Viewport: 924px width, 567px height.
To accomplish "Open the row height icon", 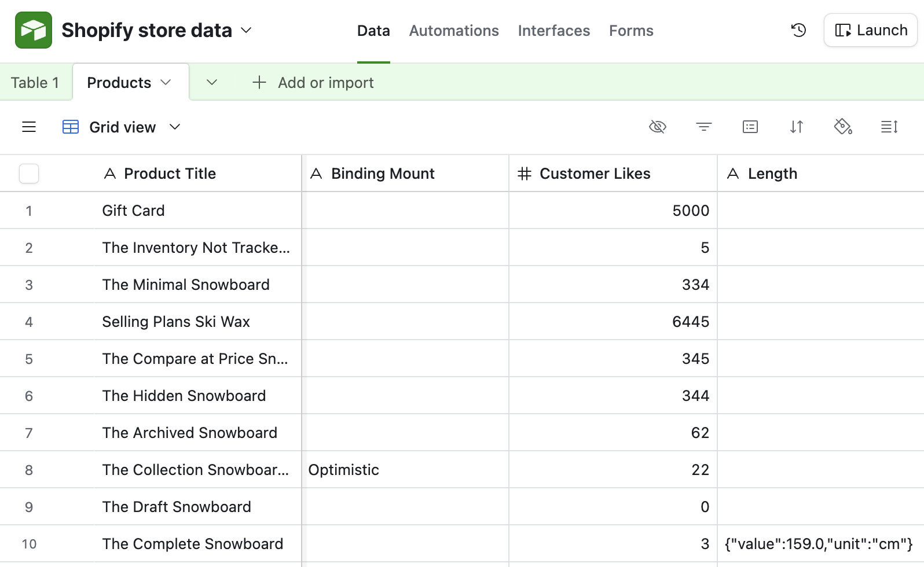I will [889, 127].
